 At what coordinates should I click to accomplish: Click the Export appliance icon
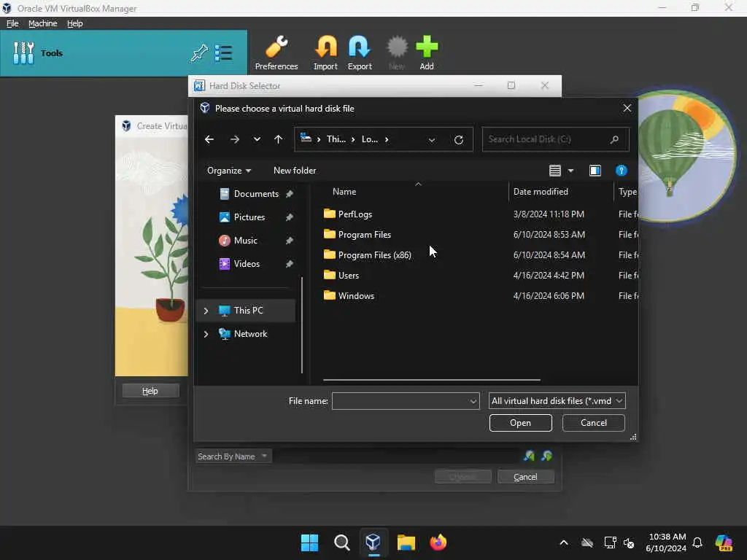coord(359,52)
